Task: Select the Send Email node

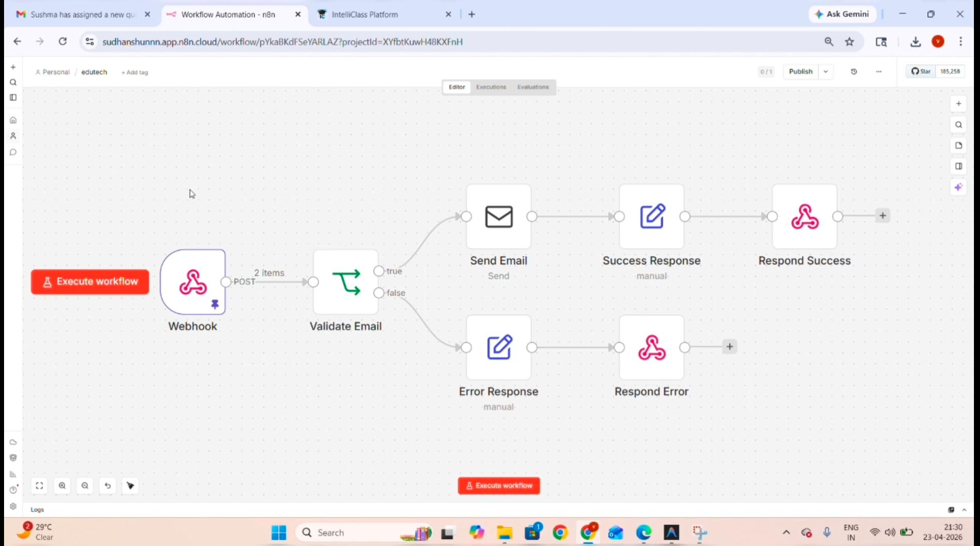Action: (x=499, y=216)
